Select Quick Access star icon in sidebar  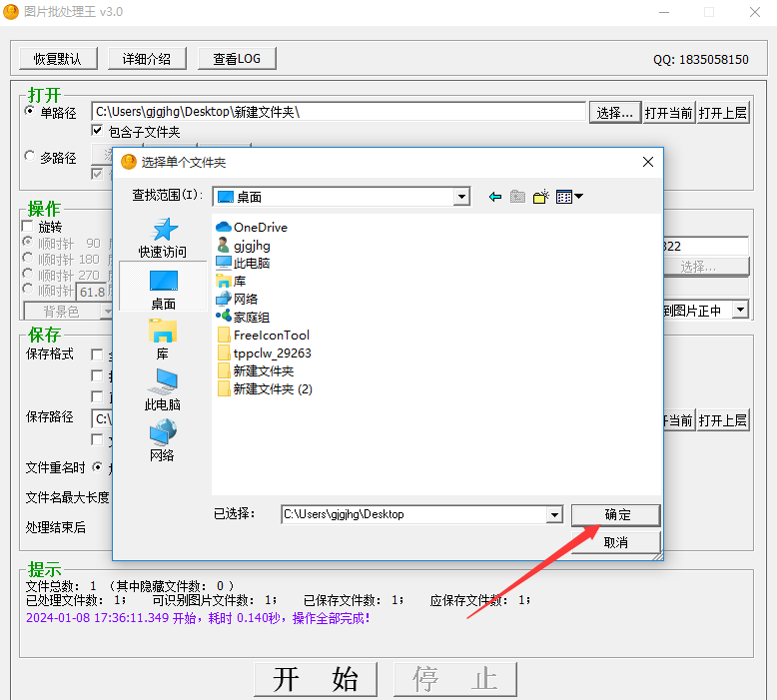click(x=163, y=230)
